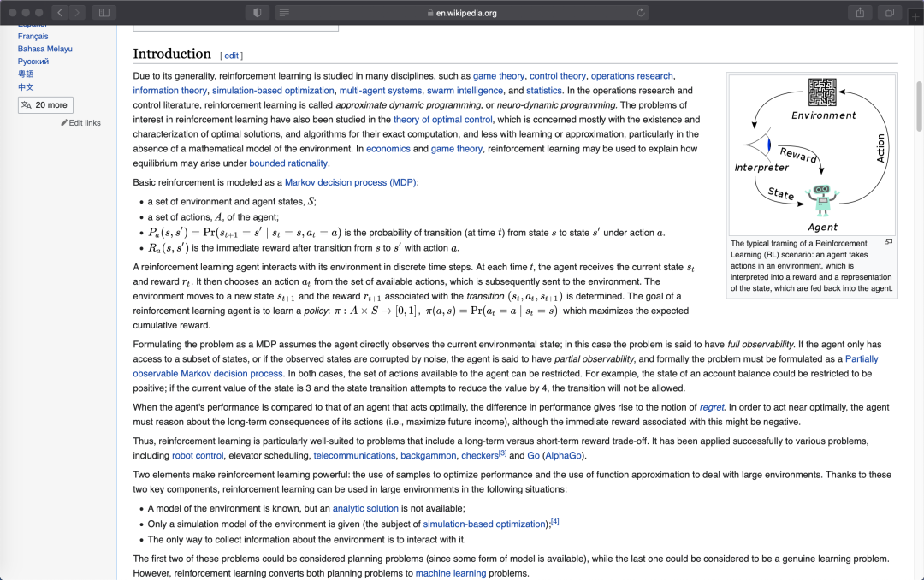Open the multi-agent systems link
The image size is (924, 580).
click(381, 91)
